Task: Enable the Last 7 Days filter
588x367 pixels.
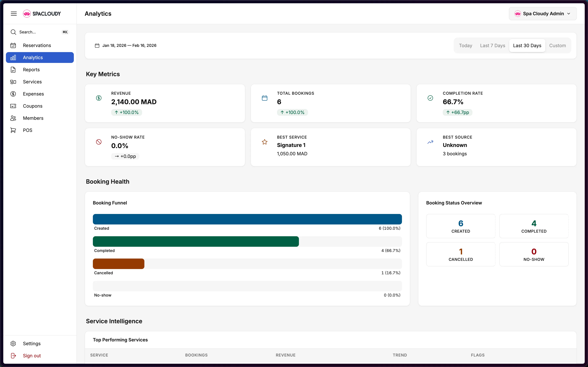Action: click(x=492, y=45)
